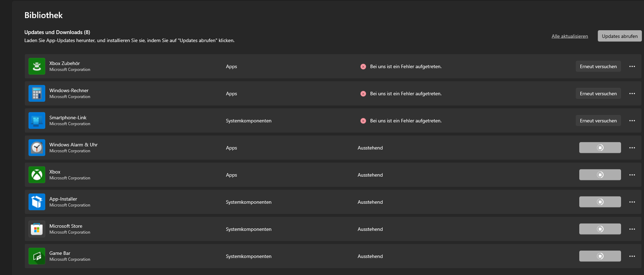The width and height of the screenshot is (644, 275).
Task: Select the Windows-Rechner app name
Action: [x=69, y=90]
